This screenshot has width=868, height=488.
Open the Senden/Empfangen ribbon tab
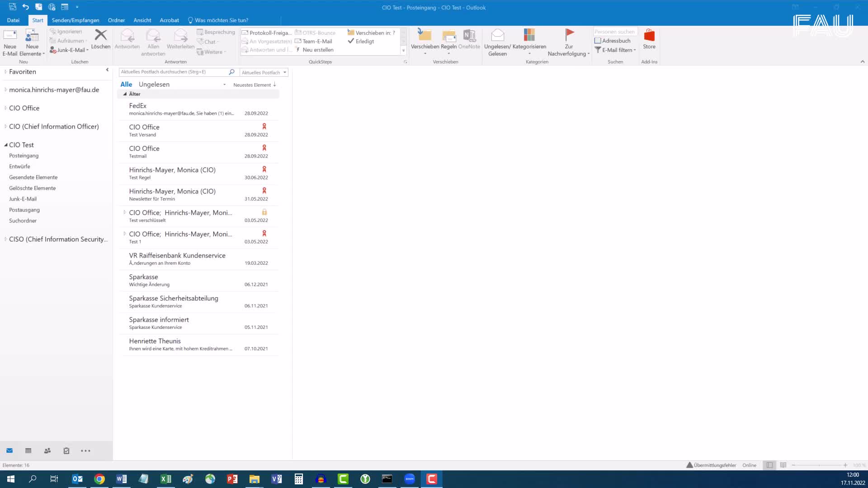pyautogui.click(x=75, y=20)
